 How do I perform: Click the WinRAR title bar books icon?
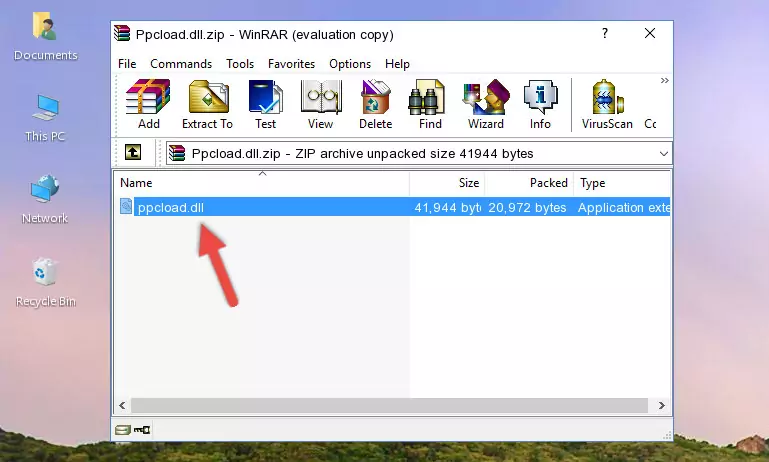coord(122,33)
